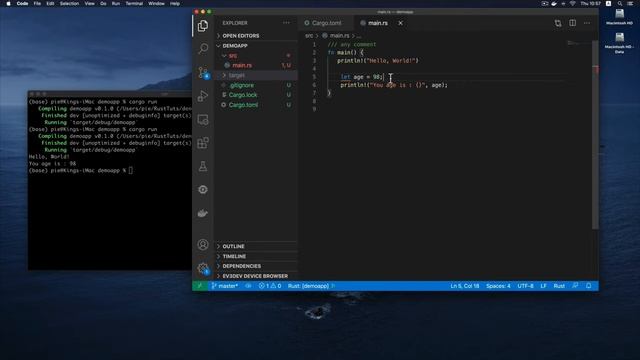Split the editor to the right
Screen dimensions: 640x360
point(573,23)
